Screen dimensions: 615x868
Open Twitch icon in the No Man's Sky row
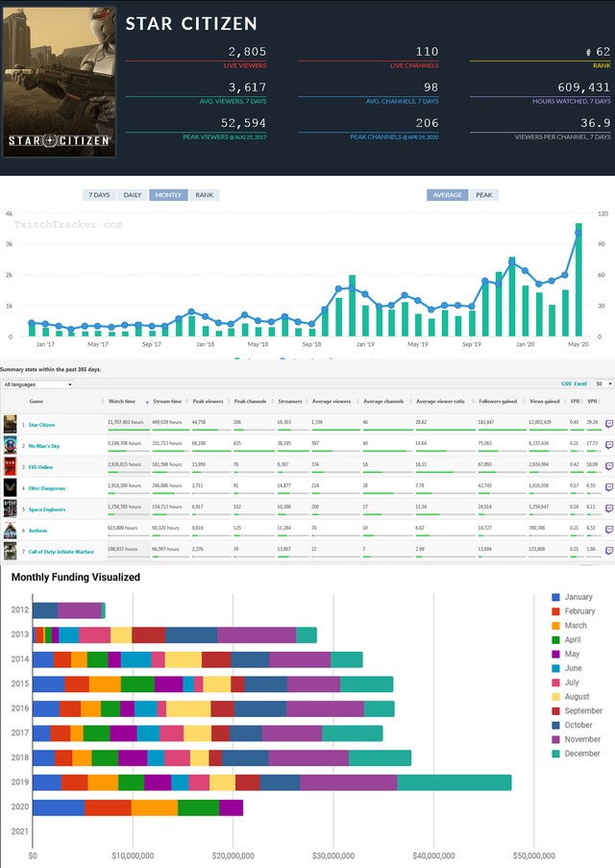(609, 445)
